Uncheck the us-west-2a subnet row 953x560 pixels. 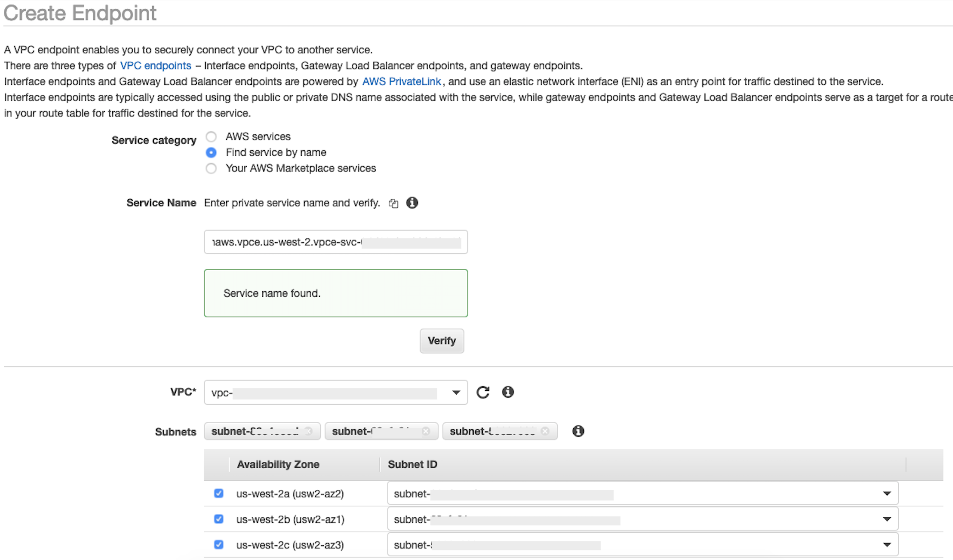(x=219, y=493)
